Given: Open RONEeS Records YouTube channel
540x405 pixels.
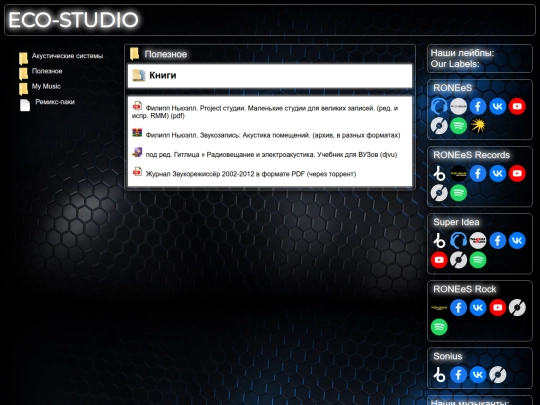Looking at the screenshot, I should [x=517, y=174].
